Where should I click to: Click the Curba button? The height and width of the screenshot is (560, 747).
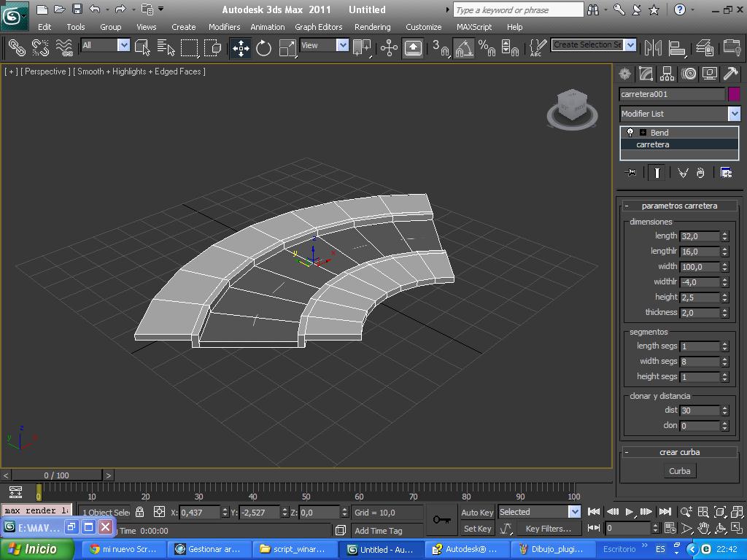[x=679, y=471]
